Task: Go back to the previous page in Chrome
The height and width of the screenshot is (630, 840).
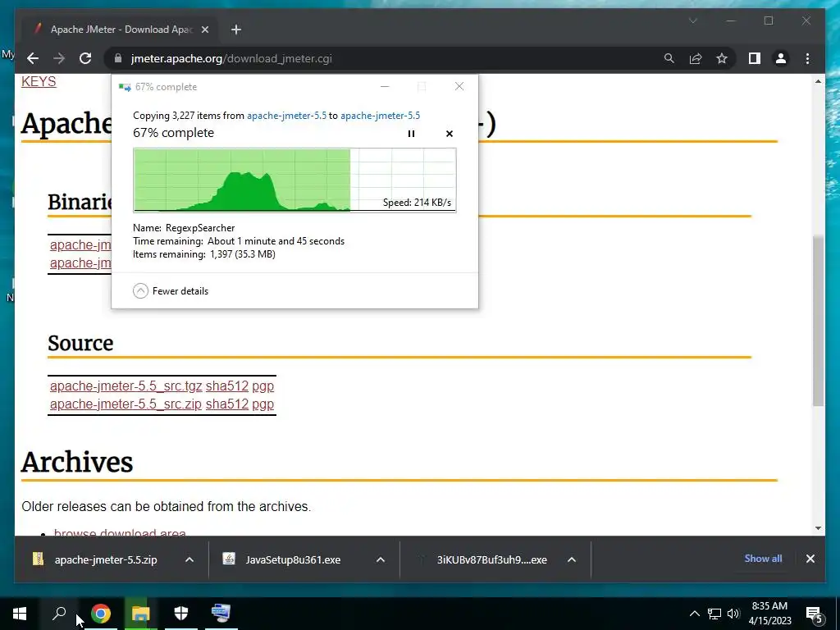Action: click(x=33, y=58)
